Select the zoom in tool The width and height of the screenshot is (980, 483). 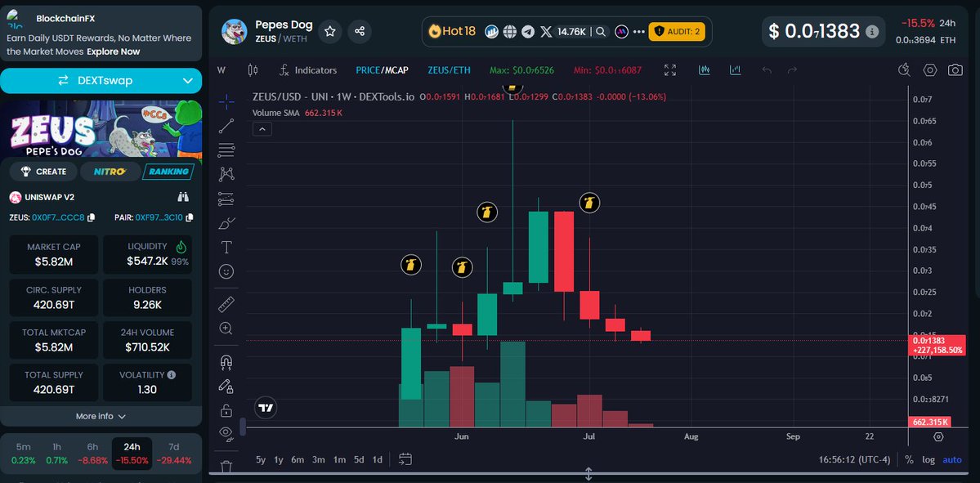[x=226, y=329]
